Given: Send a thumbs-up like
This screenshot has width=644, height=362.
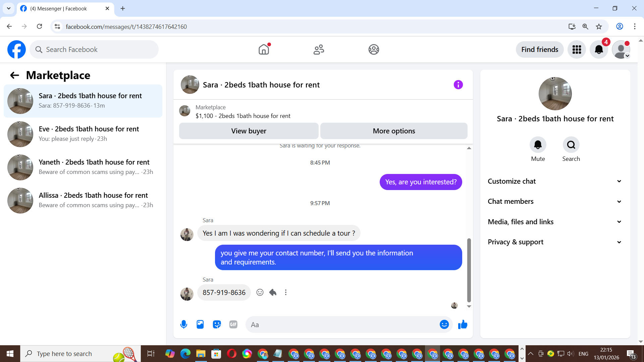Looking at the screenshot, I should (x=463, y=324).
